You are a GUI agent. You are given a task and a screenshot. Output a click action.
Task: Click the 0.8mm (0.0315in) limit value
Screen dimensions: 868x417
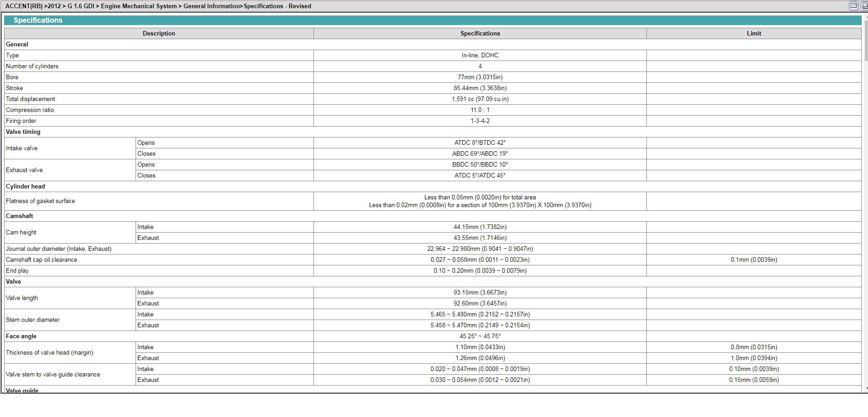click(x=754, y=347)
